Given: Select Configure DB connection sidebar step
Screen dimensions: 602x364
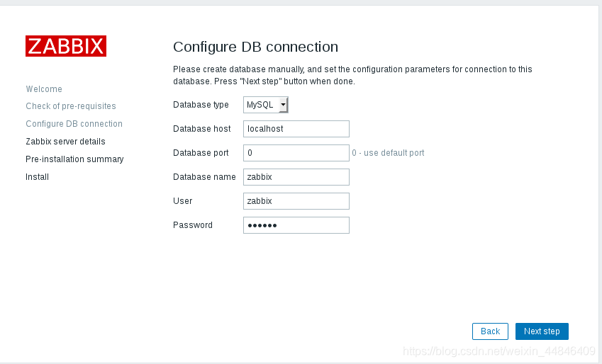Looking at the screenshot, I should tap(74, 124).
